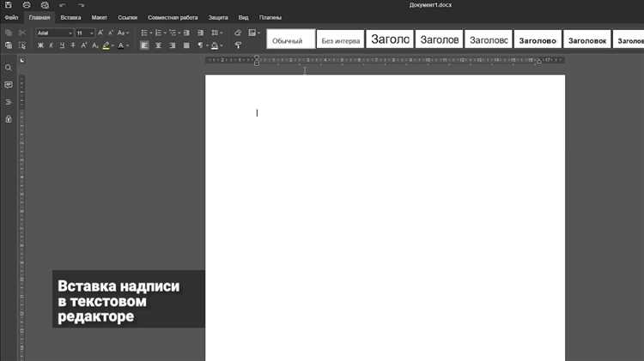The image size is (644, 361).
Task: Switch to the Вставка tab
Action: click(x=70, y=18)
